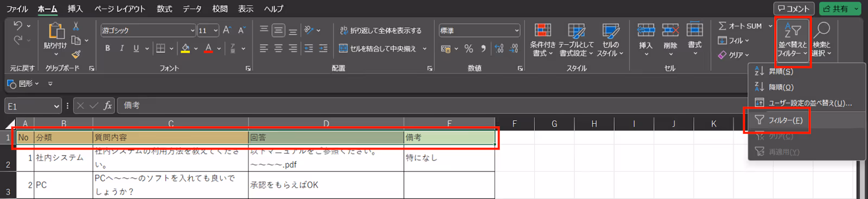Click the Redo arrow icon

[x=18, y=40]
